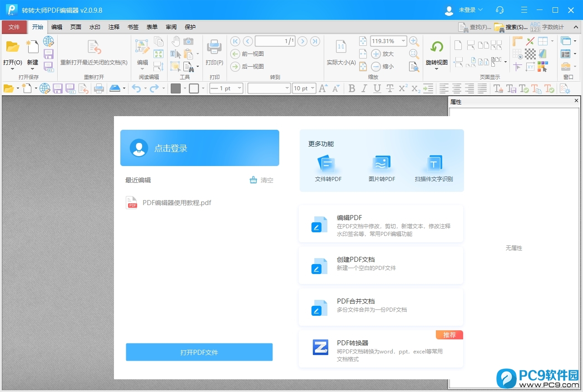Toggle italic text formatting
This screenshot has height=392, width=583.
tap(364, 88)
